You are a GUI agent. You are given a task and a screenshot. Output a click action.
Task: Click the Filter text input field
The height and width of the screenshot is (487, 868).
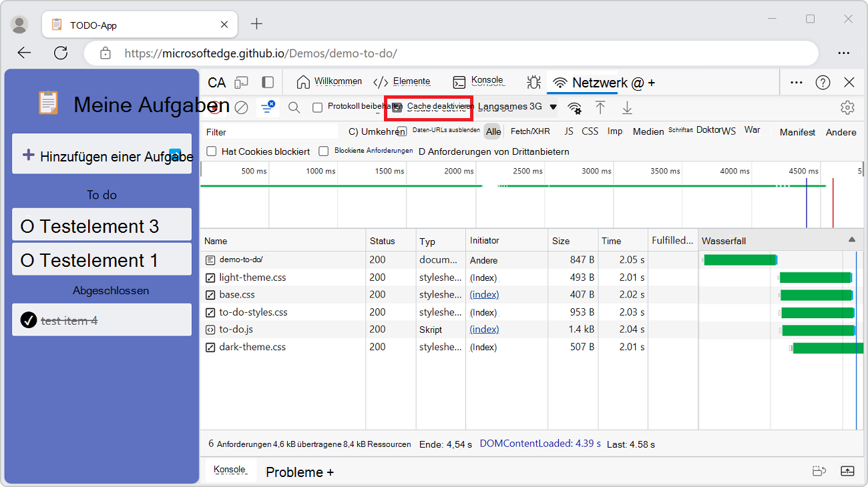[x=270, y=132]
